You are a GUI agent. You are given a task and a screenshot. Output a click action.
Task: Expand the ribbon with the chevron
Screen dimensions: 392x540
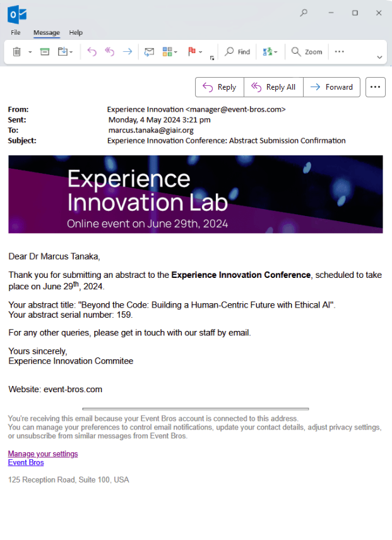379,57
